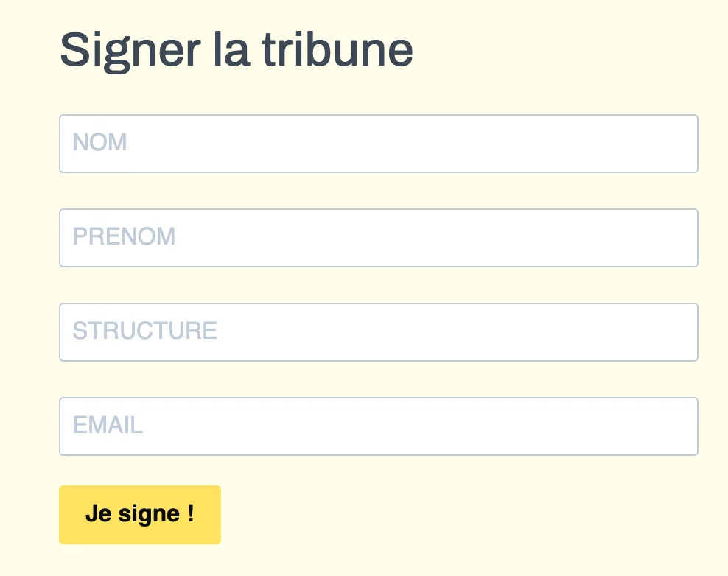This screenshot has height=576, width=728.
Task: Click the NOM input field
Action: (x=378, y=144)
